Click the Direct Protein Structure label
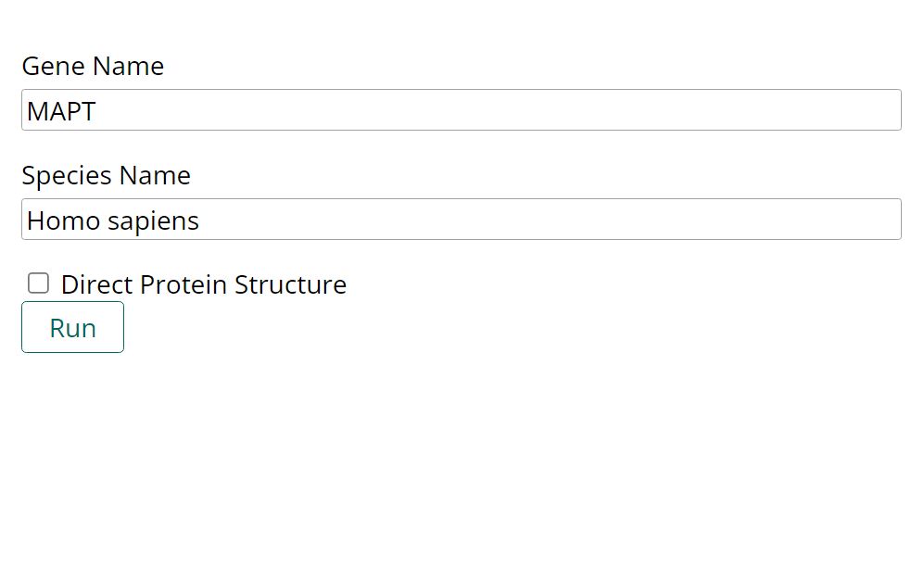 click(203, 284)
